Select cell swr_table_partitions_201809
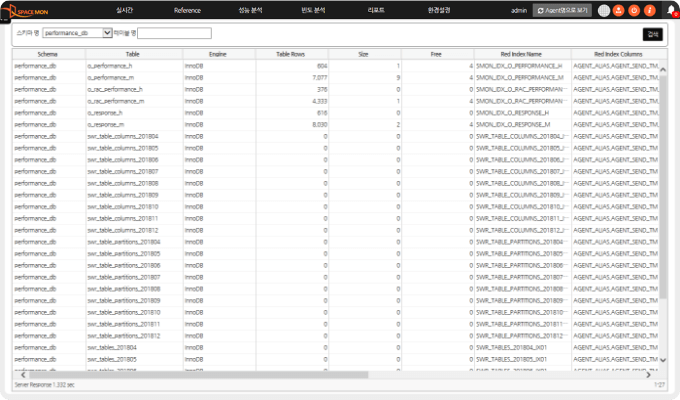This screenshot has width=680, height=400. (x=134, y=300)
